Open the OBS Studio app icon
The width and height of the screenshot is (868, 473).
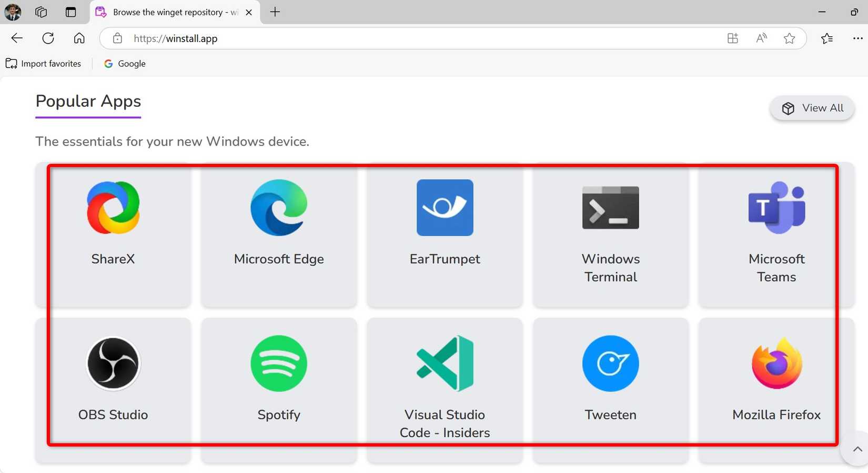[113, 363]
